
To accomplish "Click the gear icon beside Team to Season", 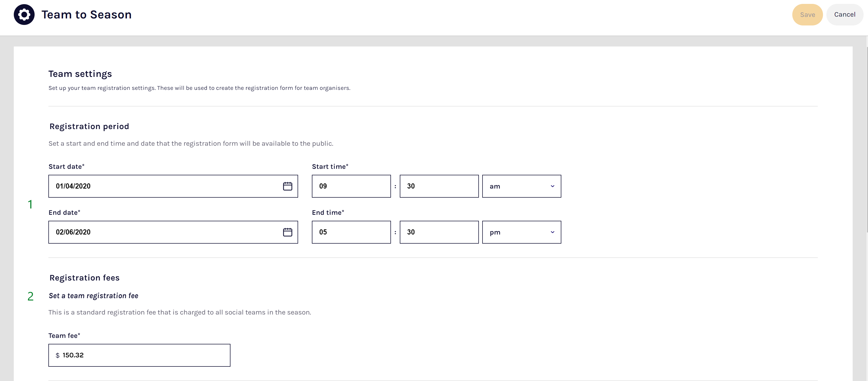I will pos(24,15).
